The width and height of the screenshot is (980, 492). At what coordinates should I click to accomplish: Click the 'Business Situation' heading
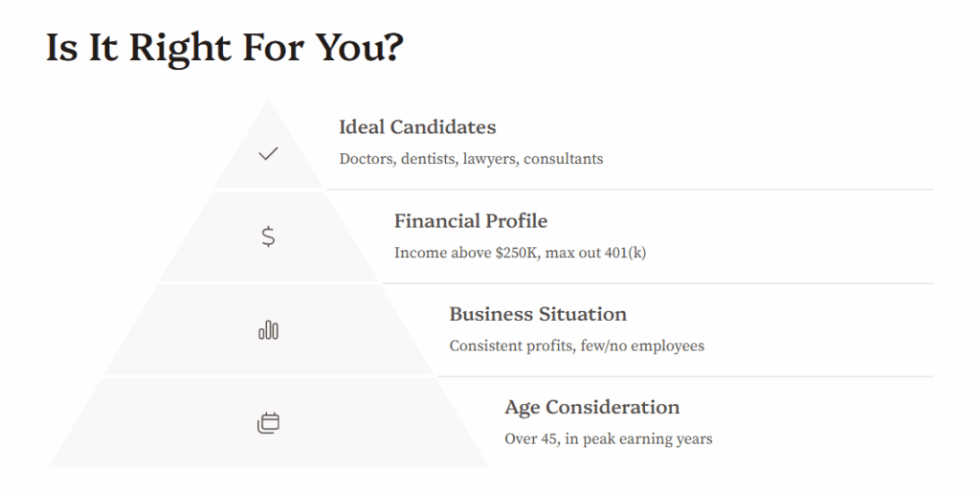538,314
